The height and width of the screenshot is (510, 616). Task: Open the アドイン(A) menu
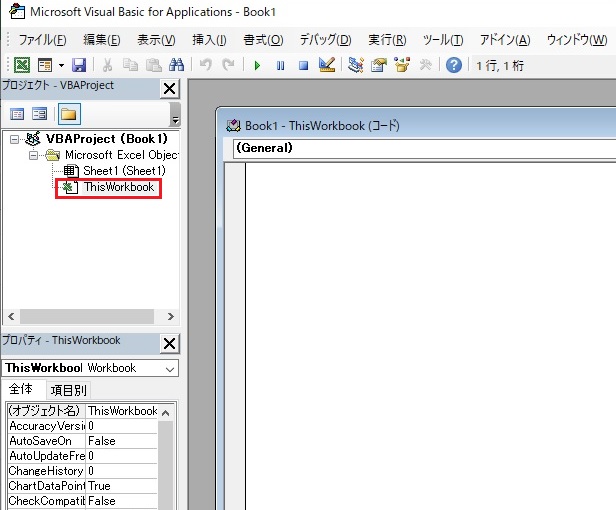click(505, 40)
